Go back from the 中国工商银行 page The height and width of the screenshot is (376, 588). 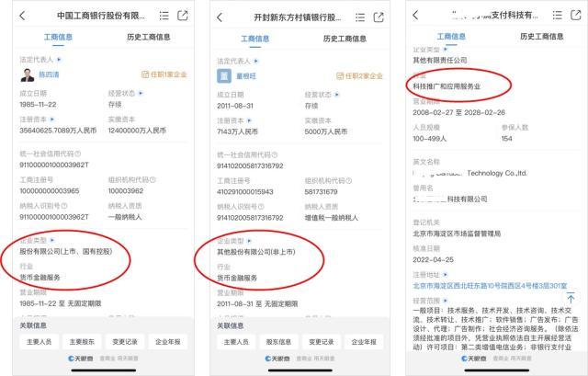coord(22,16)
